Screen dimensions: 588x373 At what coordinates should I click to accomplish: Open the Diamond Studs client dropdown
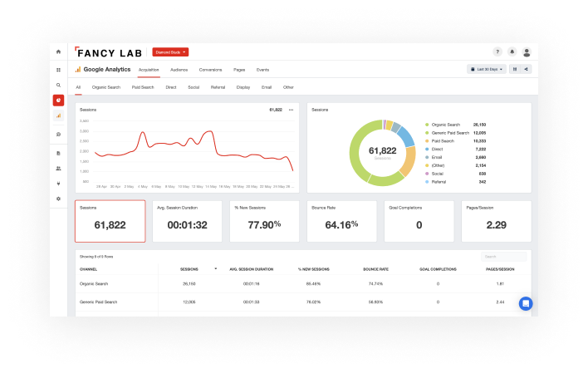[x=170, y=52]
